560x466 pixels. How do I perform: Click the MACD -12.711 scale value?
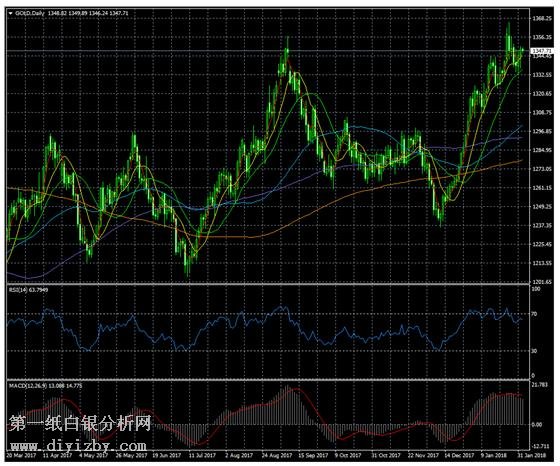[539, 446]
